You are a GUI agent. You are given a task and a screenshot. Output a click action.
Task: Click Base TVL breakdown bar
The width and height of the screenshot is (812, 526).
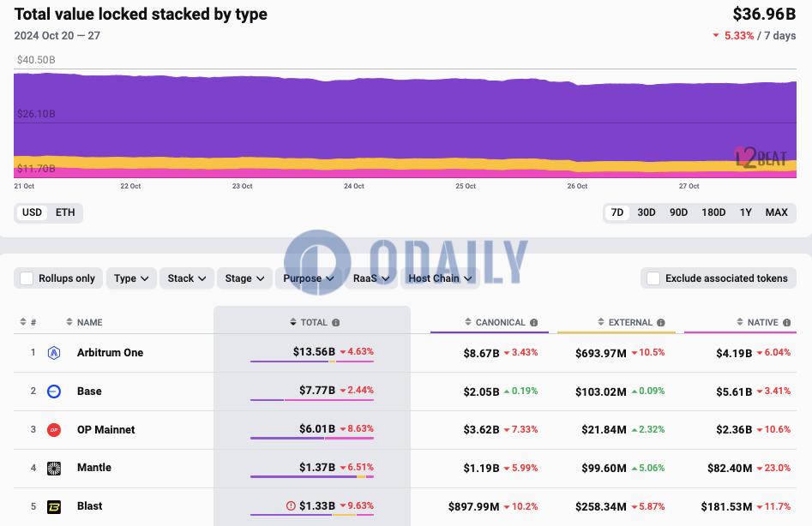coord(312,400)
